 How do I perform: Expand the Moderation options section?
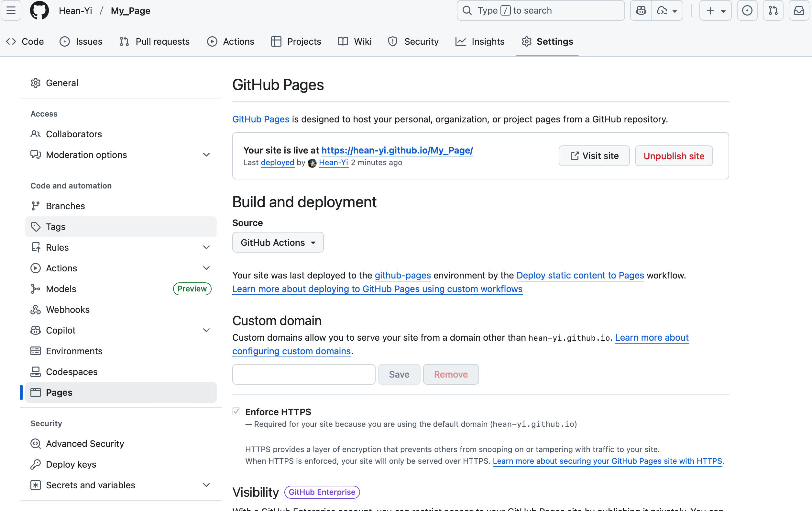pos(206,155)
